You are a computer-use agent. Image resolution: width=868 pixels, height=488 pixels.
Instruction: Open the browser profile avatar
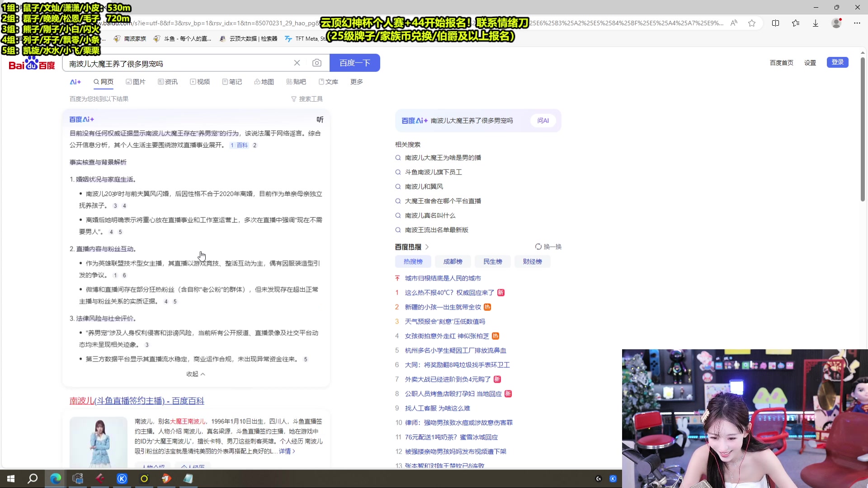[836, 23]
